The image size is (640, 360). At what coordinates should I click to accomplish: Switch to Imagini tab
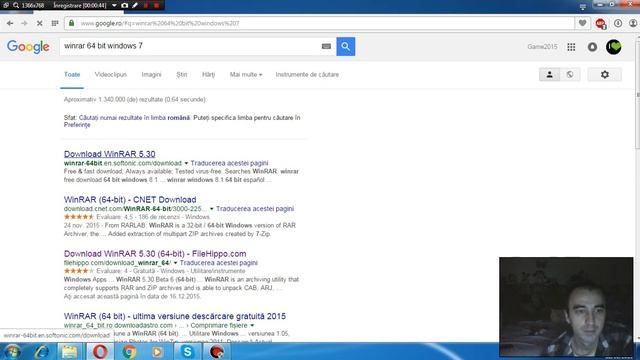tap(151, 75)
